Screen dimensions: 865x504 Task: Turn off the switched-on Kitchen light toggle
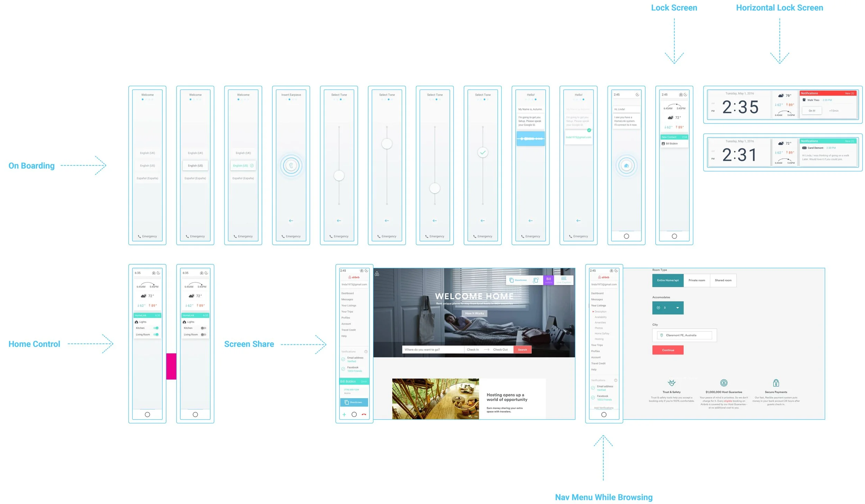pyautogui.click(x=156, y=328)
